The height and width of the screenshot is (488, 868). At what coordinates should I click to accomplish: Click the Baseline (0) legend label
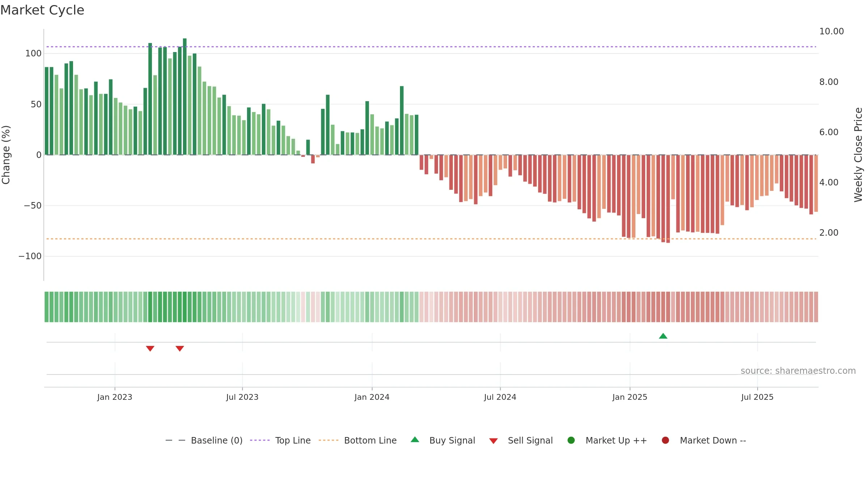pos(217,441)
